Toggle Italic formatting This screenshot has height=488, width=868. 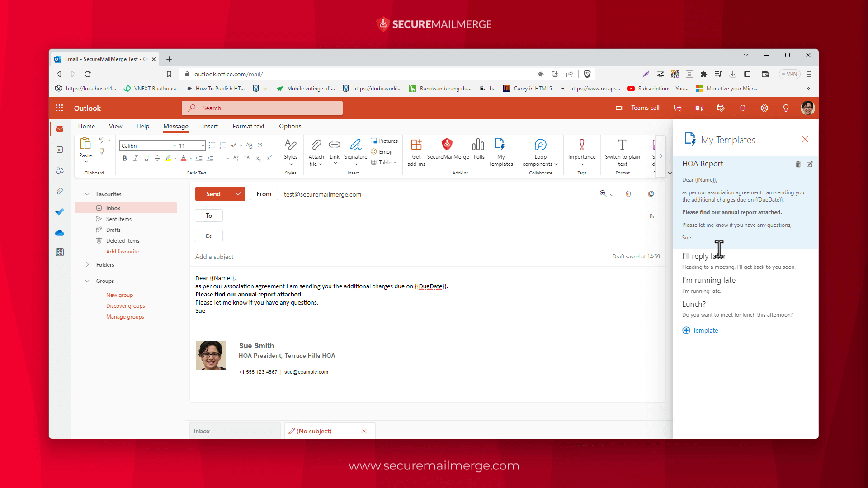(x=135, y=158)
